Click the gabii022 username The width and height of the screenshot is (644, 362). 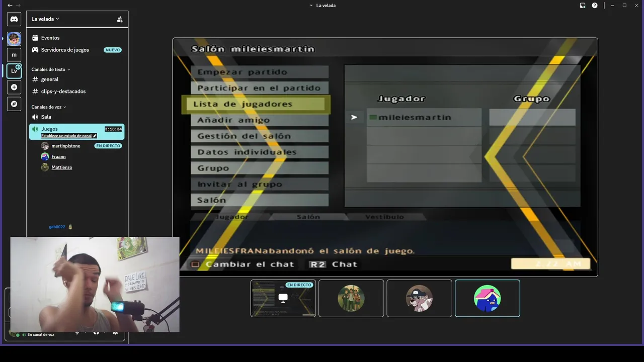point(57,227)
